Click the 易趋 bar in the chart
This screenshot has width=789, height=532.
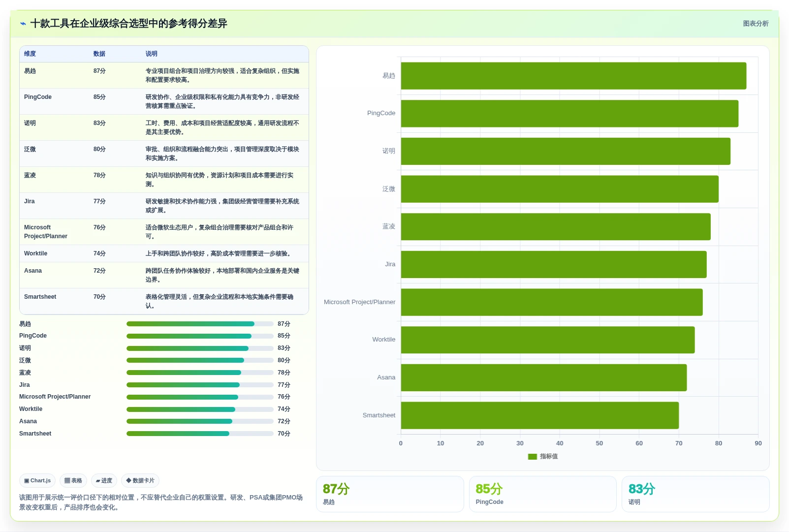click(x=573, y=76)
